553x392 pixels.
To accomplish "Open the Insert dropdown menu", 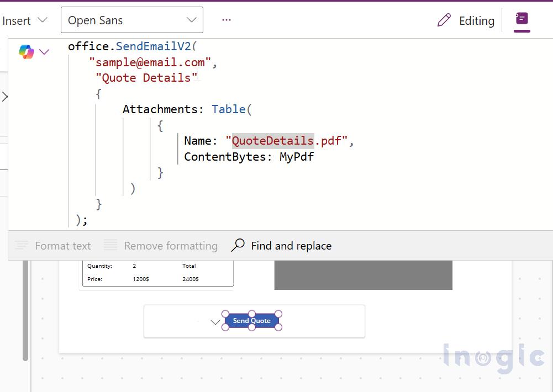I will coord(24,20).
